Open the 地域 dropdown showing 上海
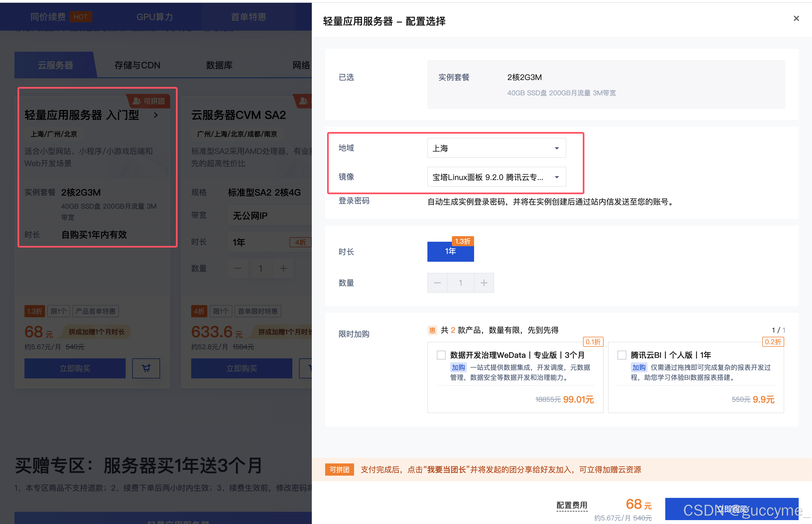The image size is (812, 524). pos(496,148)
